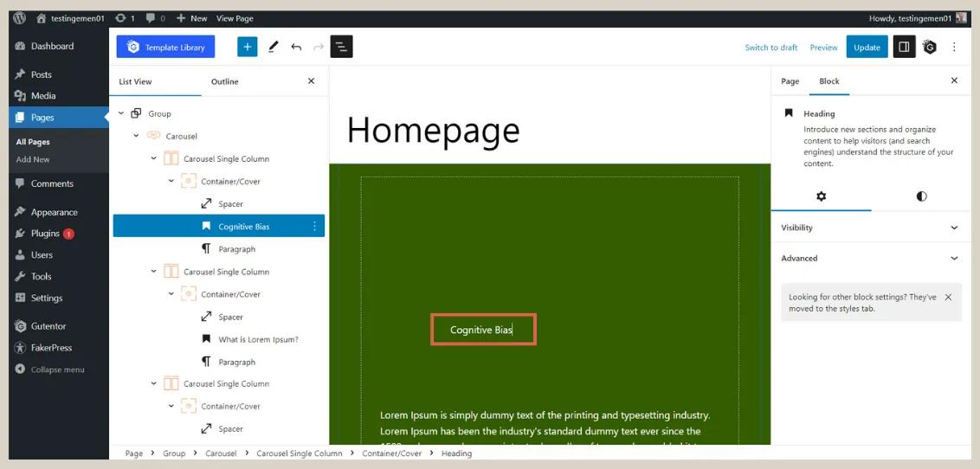Open Gutentor in the sidebar
The width and height of the screenshot is (980, 469).
(59, 326)
